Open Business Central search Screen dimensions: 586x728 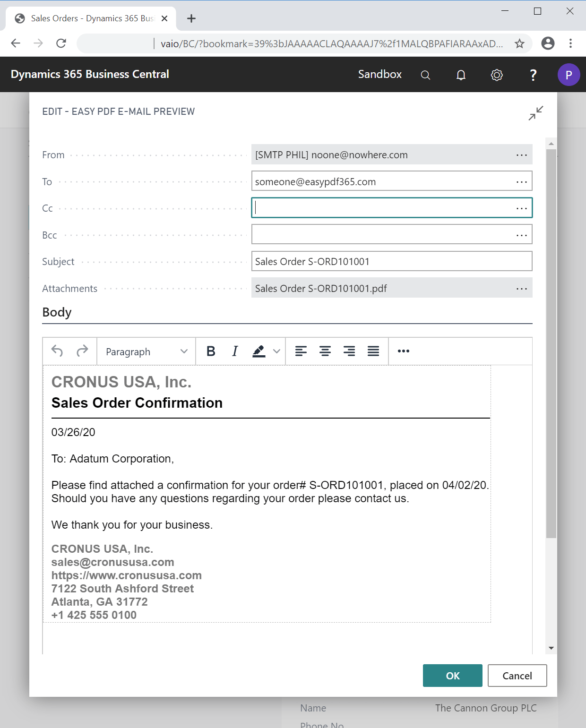(x=425, y=75)
